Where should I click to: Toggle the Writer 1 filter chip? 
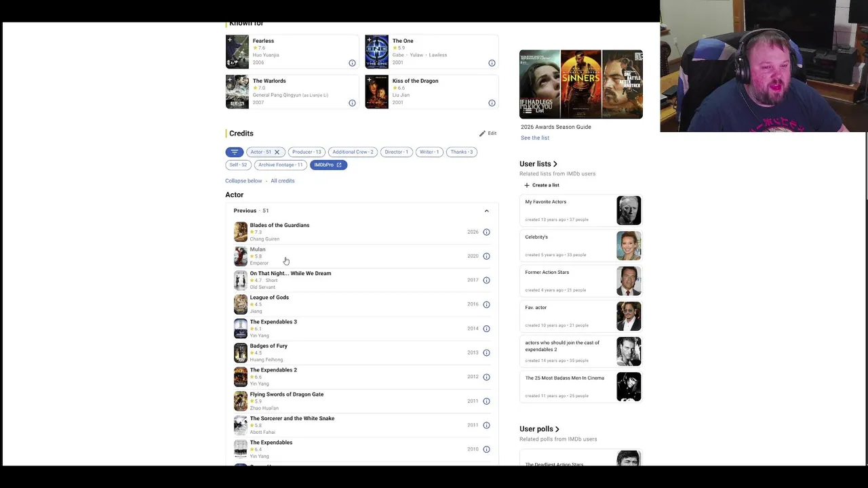pos(429,152)
